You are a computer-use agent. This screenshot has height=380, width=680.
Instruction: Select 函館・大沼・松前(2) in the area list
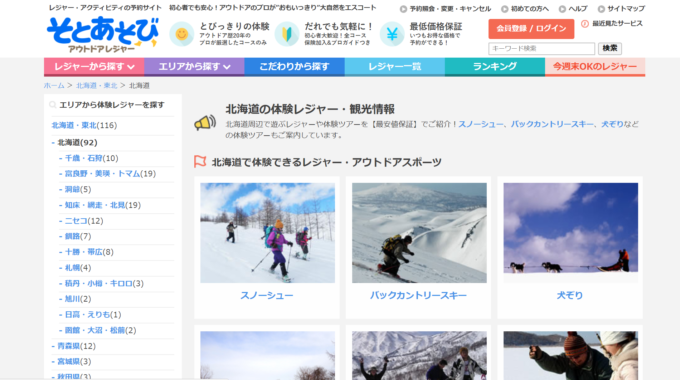click(x=100, y=330)
